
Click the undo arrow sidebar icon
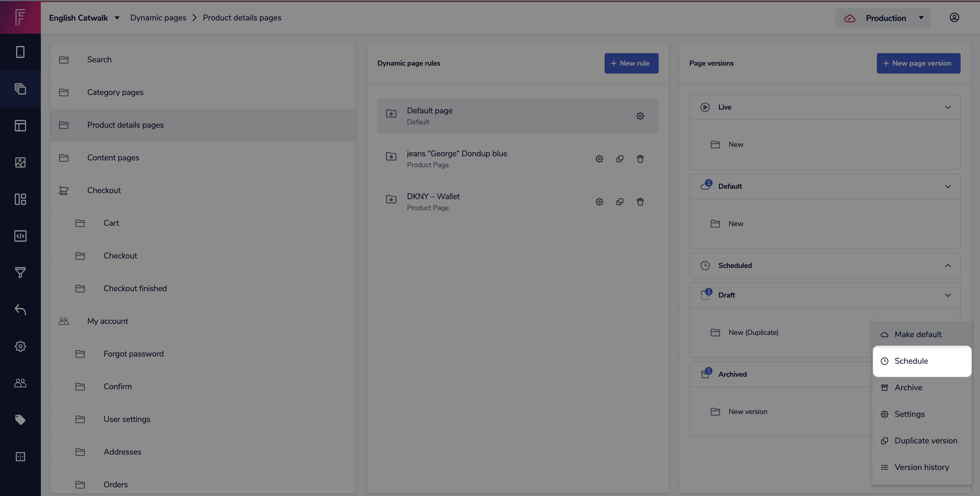tap(20, 310)
